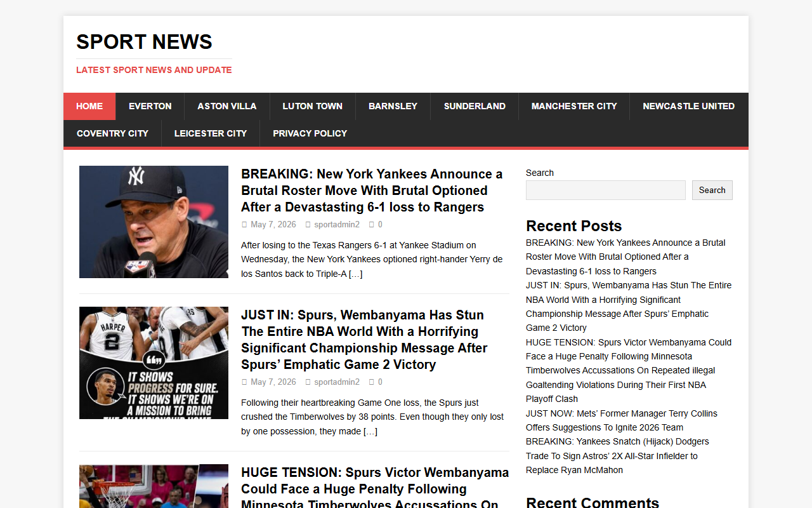
Task: Open the basketball hoop article thumbnail
Action: (154, 486)
